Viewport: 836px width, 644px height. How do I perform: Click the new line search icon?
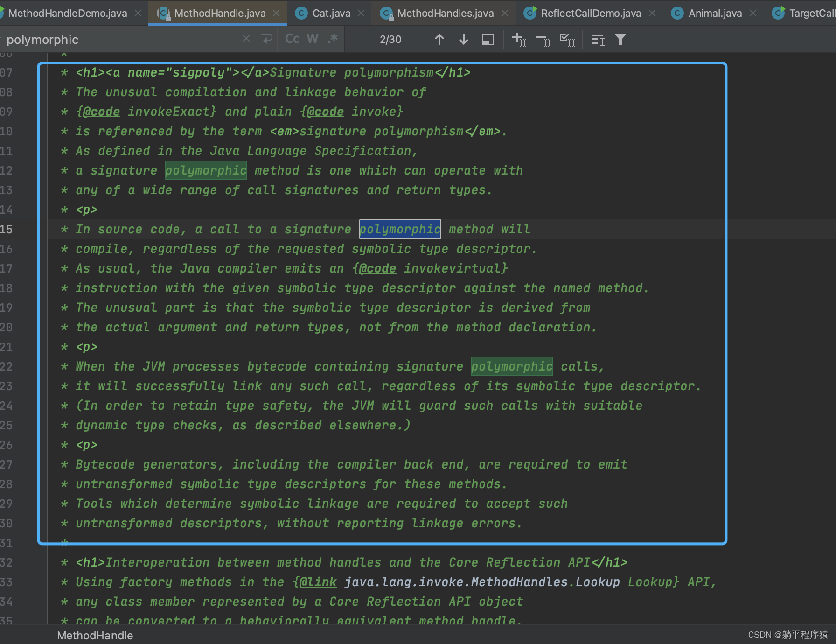click(267, 39)
